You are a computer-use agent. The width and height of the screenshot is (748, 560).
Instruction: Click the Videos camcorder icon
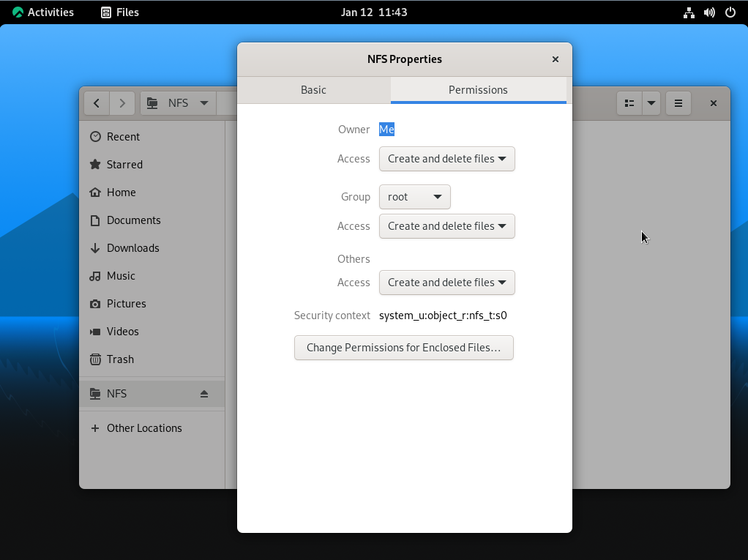[95, 332]
